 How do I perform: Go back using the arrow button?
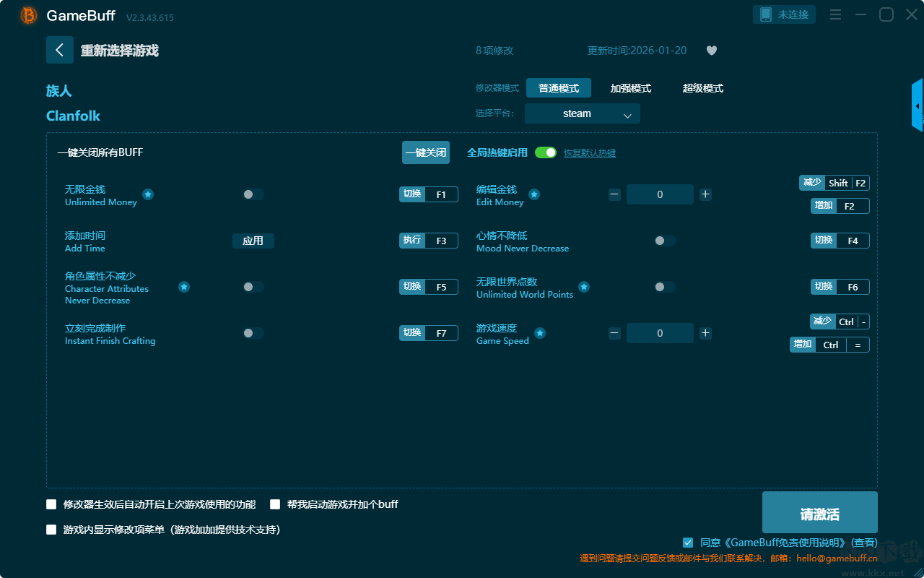(60, 50)
